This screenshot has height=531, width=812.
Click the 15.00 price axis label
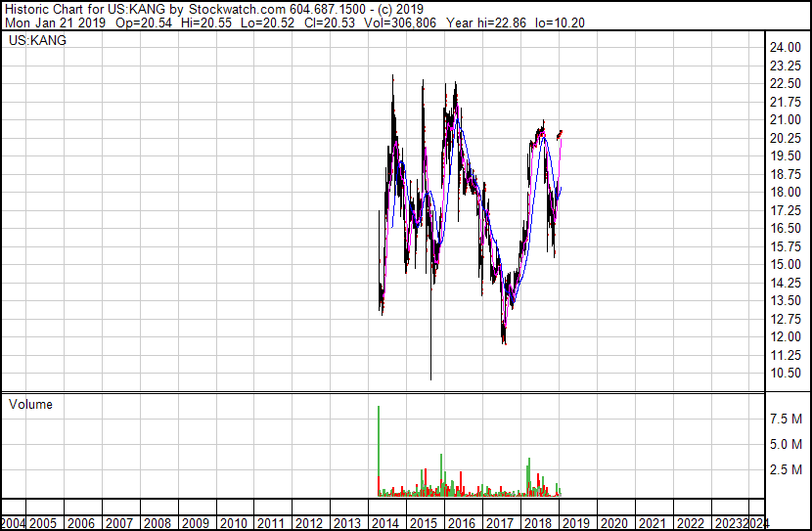click(x=786, y=264)
